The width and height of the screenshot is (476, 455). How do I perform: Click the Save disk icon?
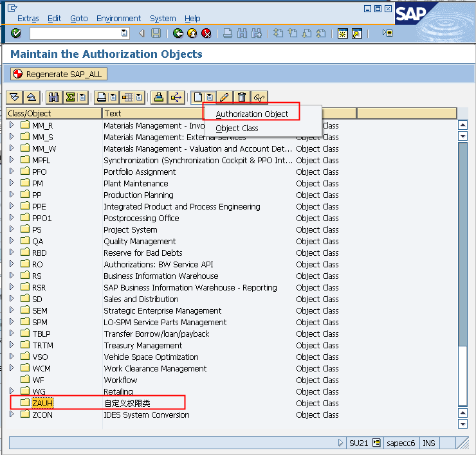[156, 33]
